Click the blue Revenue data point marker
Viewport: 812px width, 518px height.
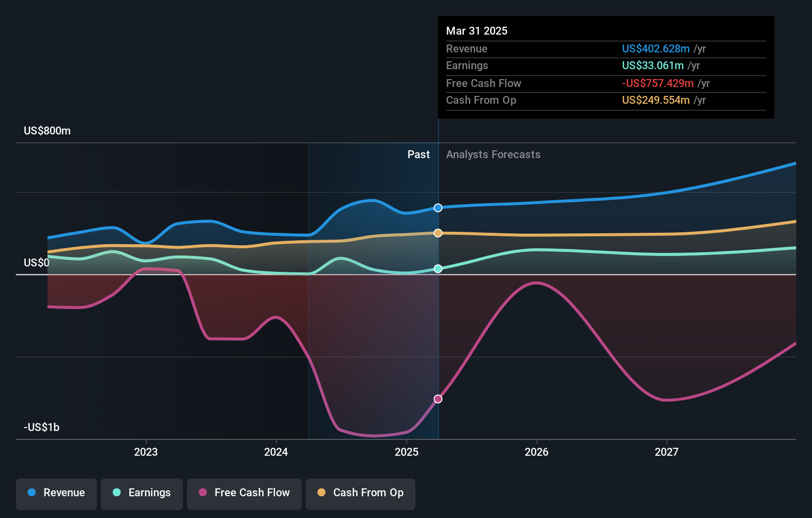pyautogui.click(x=438, y=208)
